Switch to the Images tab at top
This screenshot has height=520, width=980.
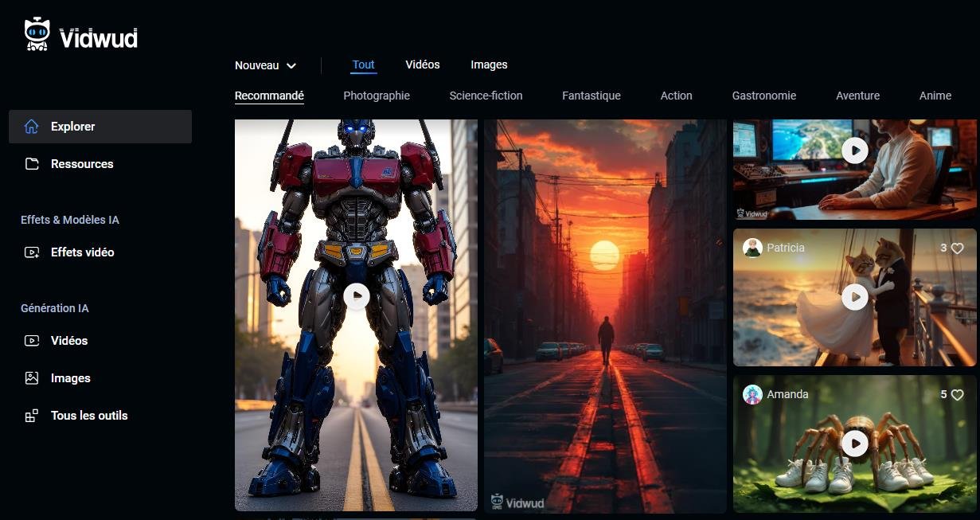click(489, 65)
